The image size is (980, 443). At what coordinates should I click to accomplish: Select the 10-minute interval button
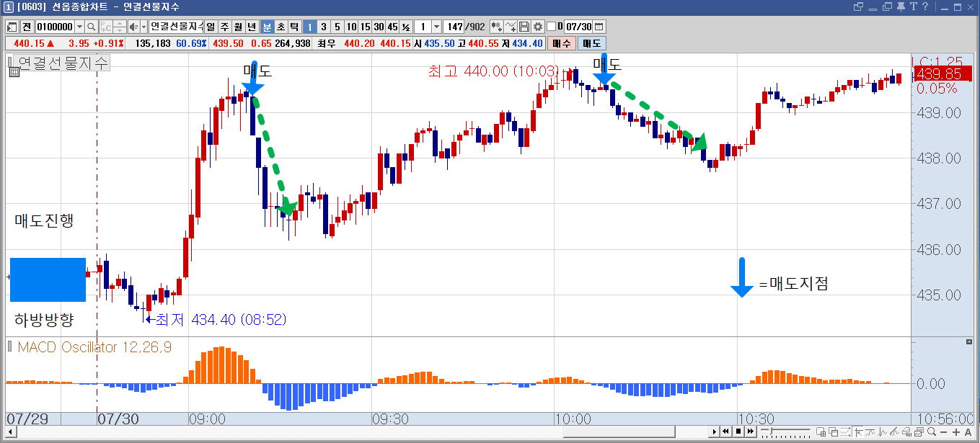pos(351,27)
